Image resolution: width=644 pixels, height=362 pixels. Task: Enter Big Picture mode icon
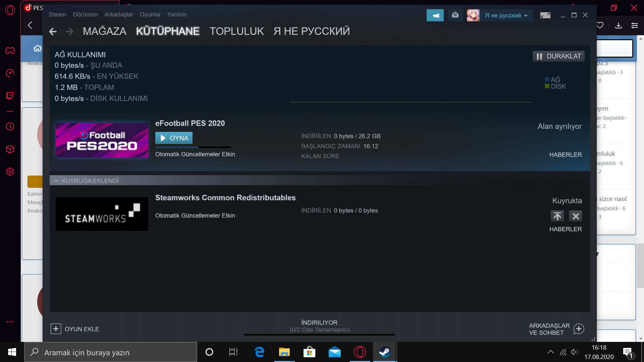[x=545, y=15]
